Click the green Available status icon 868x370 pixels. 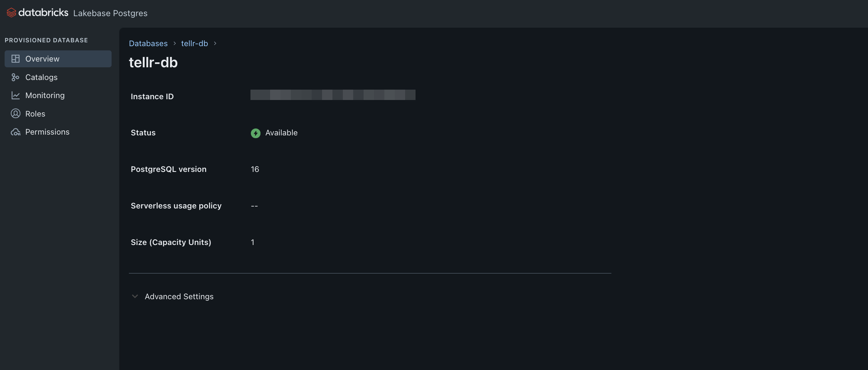255,133
